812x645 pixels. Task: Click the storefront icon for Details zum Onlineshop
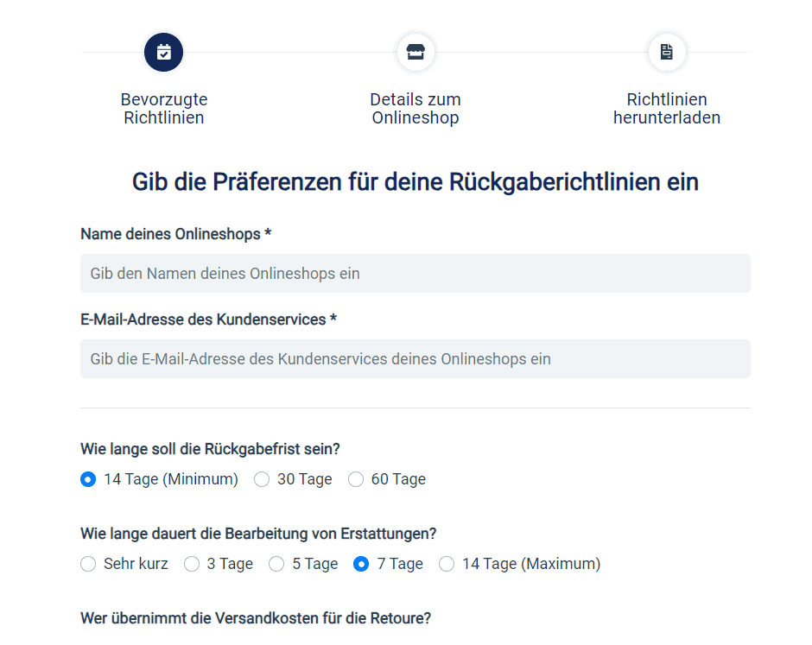tap(416, 52)
